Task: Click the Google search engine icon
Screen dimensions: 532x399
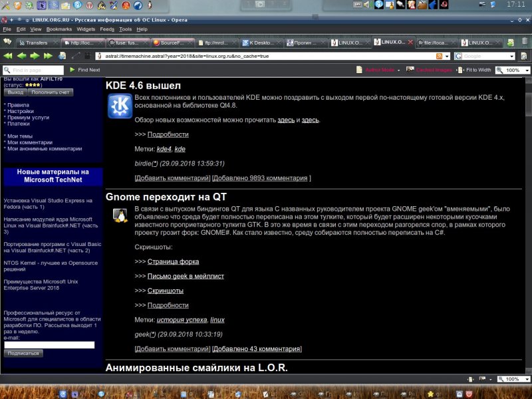Action: pyautogui.click(x=458, y=57)
